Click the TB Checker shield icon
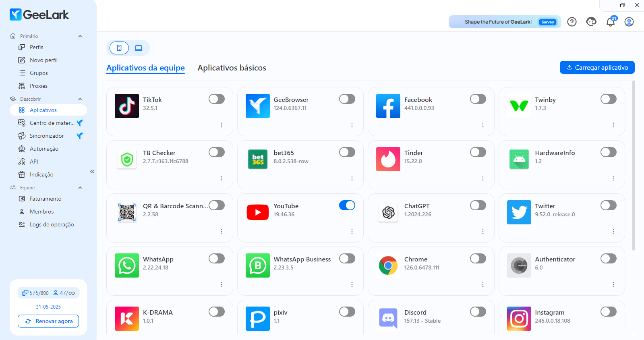The width and height of the screenshot is (644, 340). click(127, 159)
